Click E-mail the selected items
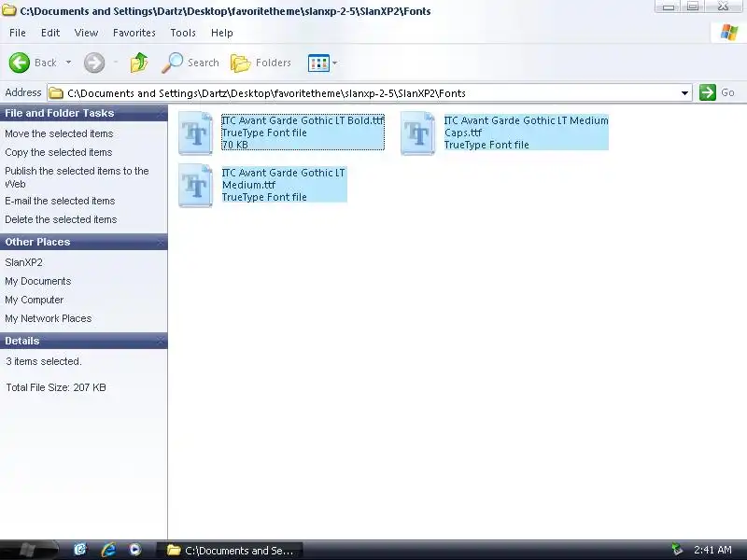747x560 pixels. (60, 201)
